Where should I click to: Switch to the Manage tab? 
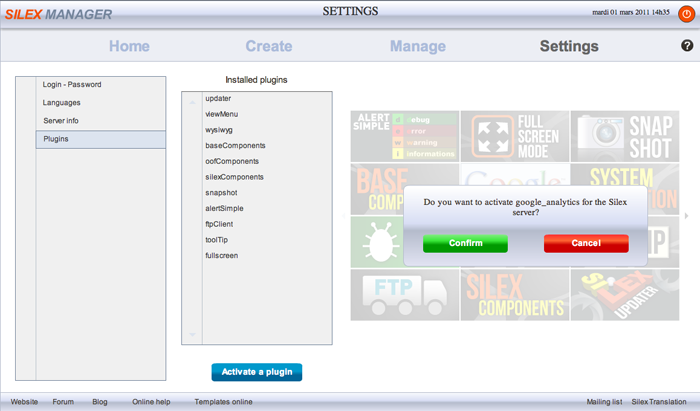pyautogui.click(x=418, y=46)
